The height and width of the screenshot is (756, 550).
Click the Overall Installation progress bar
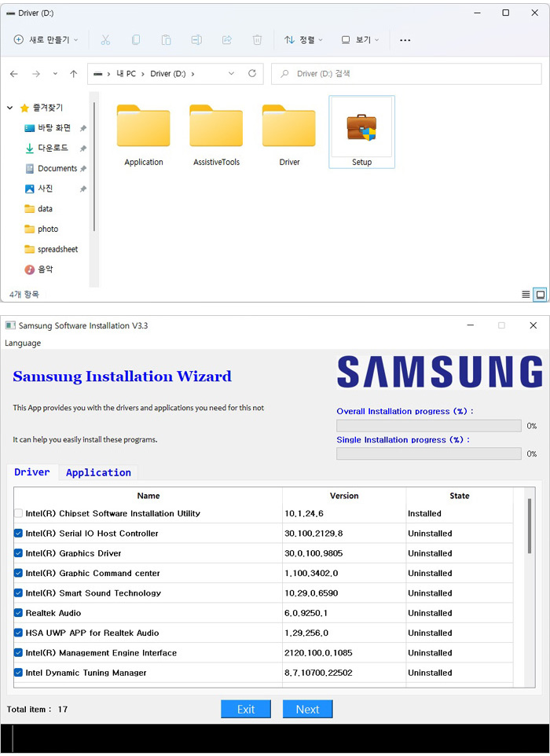[x=429, y=426]
